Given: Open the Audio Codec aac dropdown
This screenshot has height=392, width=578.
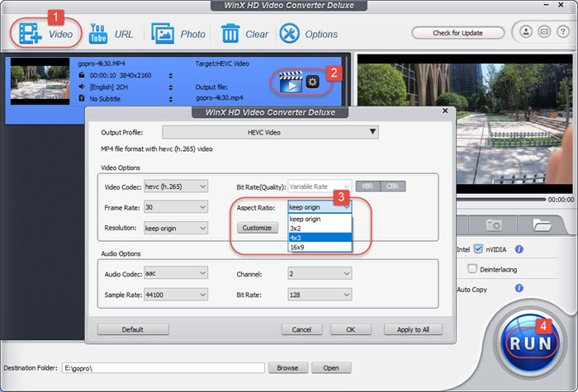Looking at the screenshot, I should [x=175, y=273].
